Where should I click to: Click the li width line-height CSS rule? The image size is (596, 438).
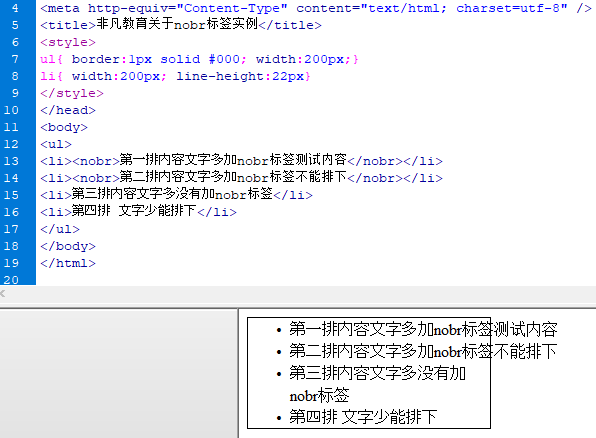click(175, 76)
